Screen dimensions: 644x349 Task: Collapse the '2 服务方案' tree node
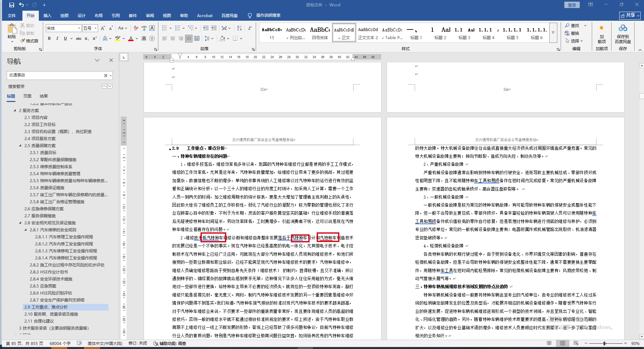[15, 110]
